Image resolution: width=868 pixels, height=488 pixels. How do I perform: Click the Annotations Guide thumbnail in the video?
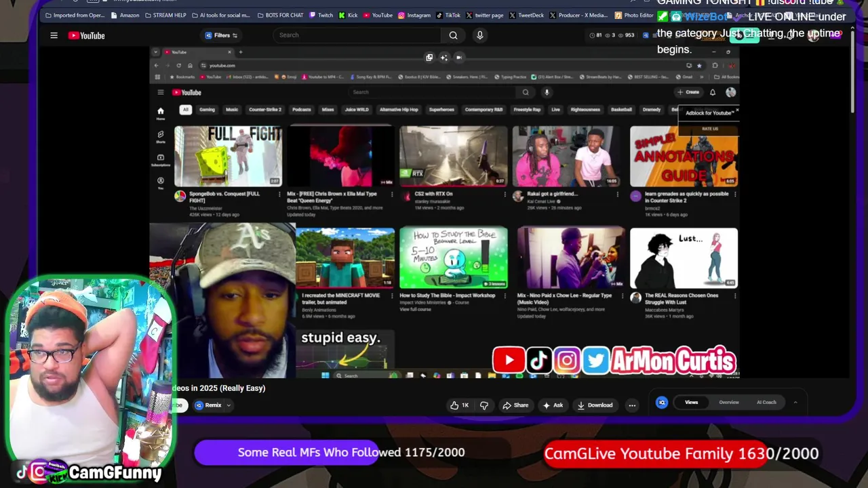(x=684, y=156)
